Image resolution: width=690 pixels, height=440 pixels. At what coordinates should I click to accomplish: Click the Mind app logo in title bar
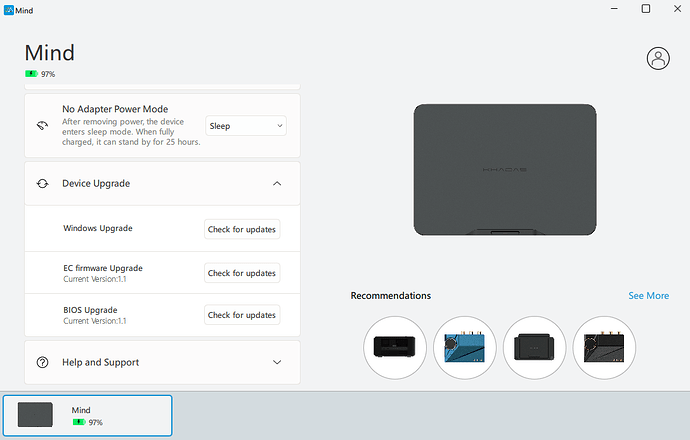(9, 9)
